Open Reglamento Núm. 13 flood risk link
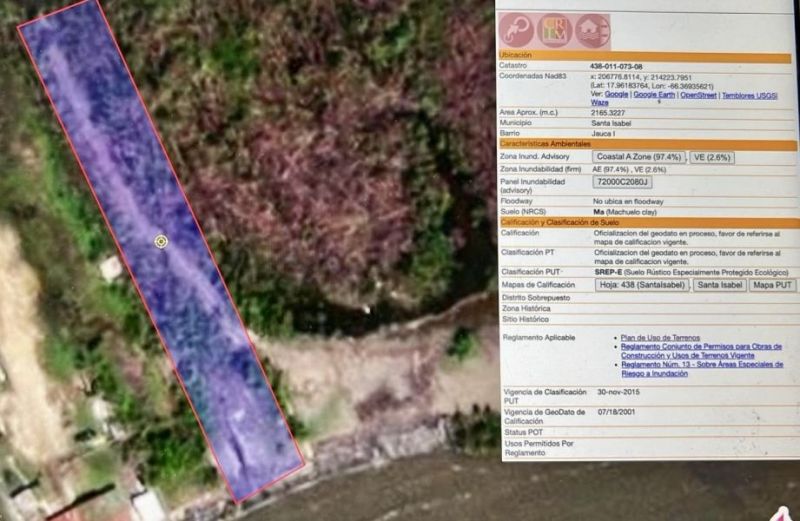 tap(701, 369)
